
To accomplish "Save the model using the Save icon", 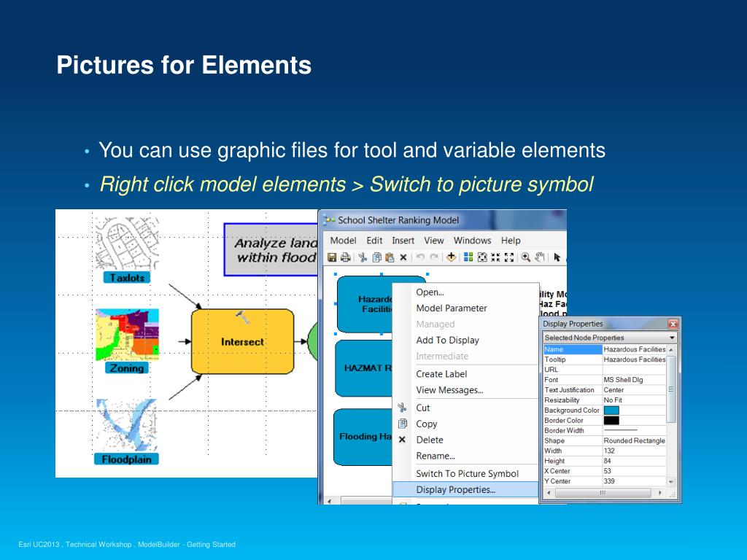I will [x=332, y=257].
